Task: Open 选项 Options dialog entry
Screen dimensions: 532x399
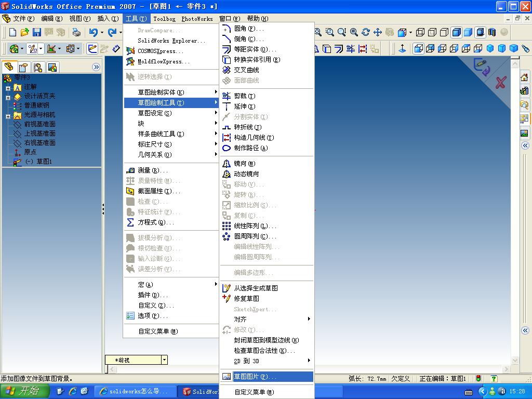Action: 171,316
